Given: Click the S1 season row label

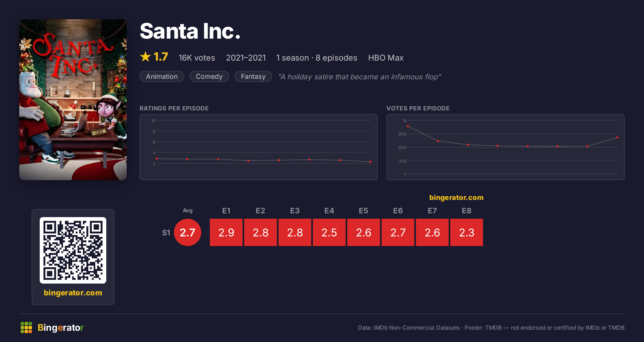Looking at the screenshot, I should [166, 233].
